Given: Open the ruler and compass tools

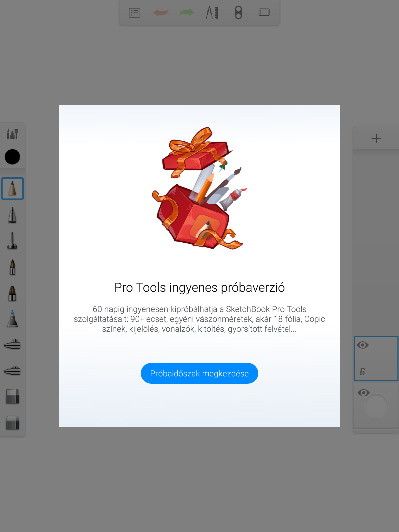Looking at the screenshot, I should point(212,13).
